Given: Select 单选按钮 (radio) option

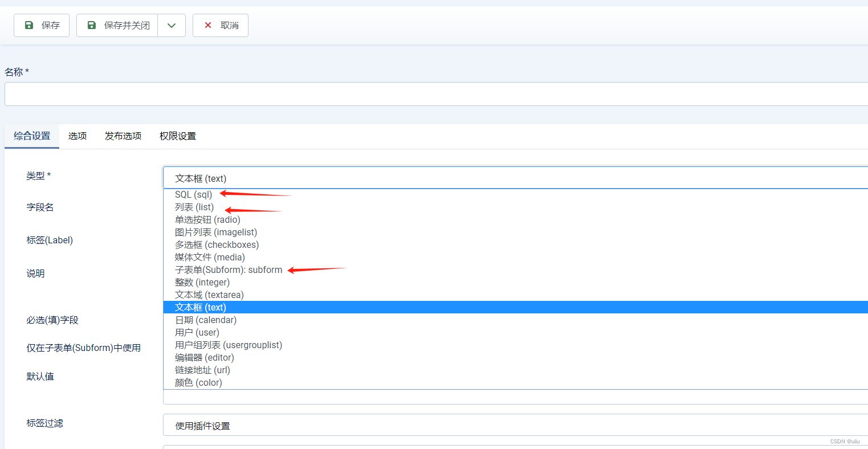Looking at the screenshot, I should tap(515, 220).
